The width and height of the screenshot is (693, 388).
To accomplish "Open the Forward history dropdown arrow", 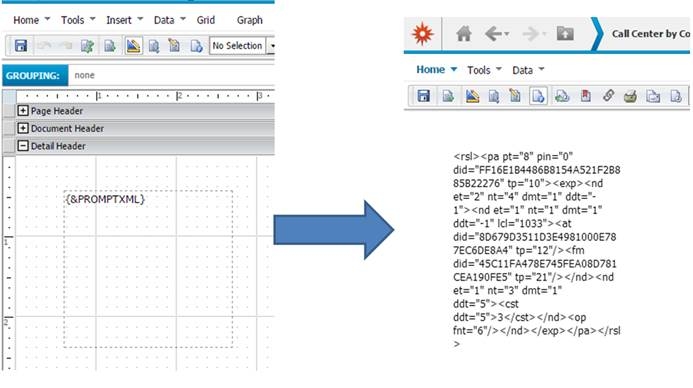I will pos(544,34).
